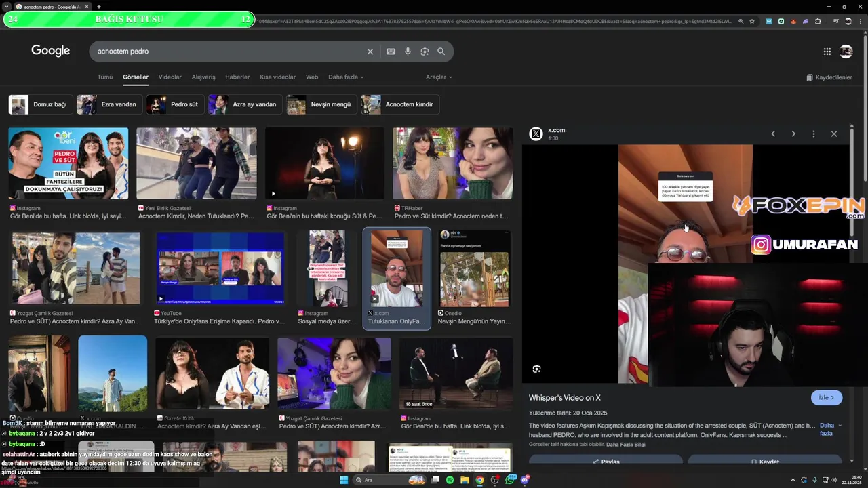The height and width of the screenshot is (488, 868).
Task: Switch to the Videolar tab
Action: click(x=170, y=77)
